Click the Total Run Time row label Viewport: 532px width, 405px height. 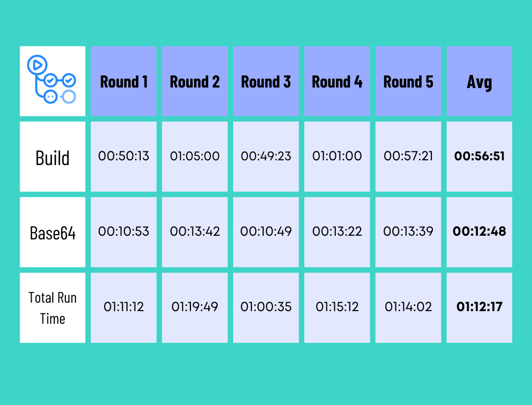coord(52,308)
